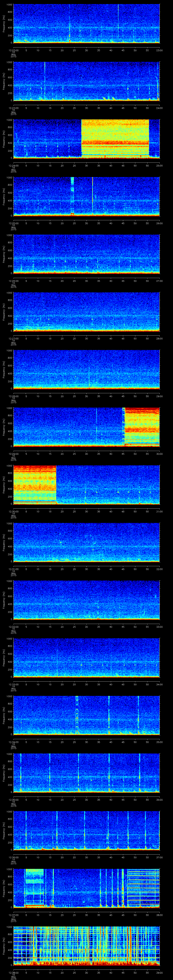
Task: Click the 12:26:00 start time label
Action: 14,281
